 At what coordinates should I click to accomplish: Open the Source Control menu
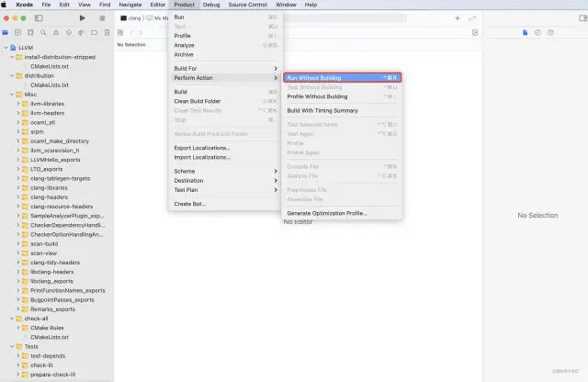pyautogui.click(x=247, y=5)
